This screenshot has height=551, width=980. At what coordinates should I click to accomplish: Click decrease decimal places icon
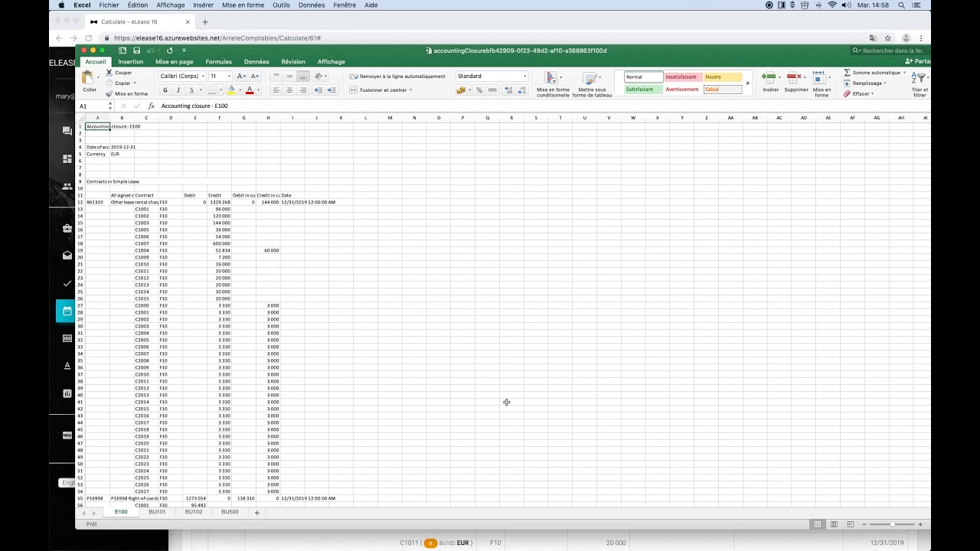tap(521, 90)
